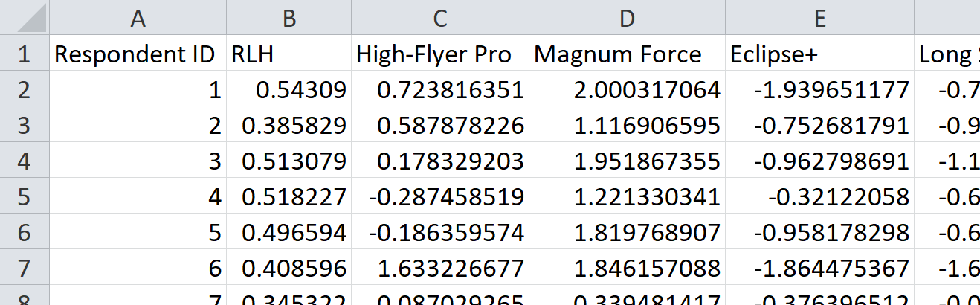980x305 pixels.
Task: Select row 1 header
Action: [x=25, y=54]
